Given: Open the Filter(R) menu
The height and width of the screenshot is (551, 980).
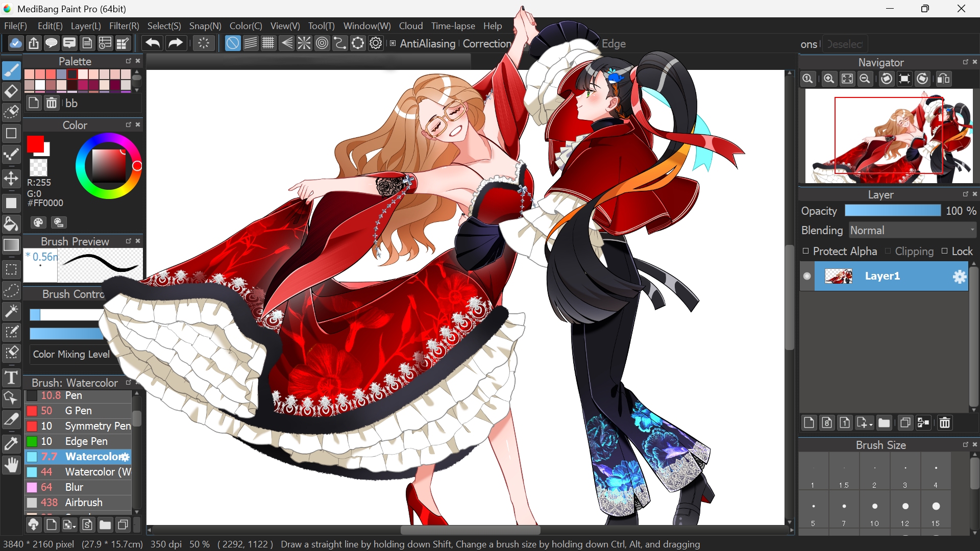Looking at the screenshot, I should (124, 26).
